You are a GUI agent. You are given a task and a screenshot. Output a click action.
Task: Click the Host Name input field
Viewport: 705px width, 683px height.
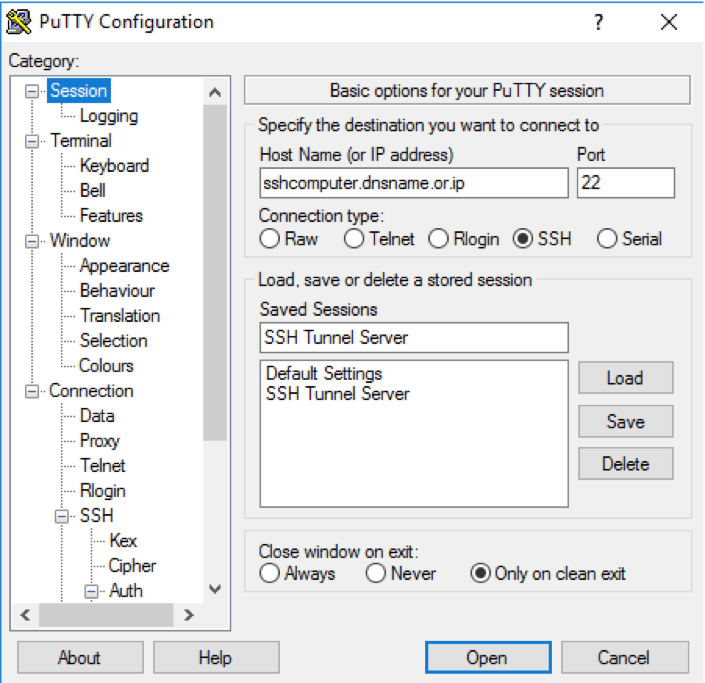pos(413,183)
